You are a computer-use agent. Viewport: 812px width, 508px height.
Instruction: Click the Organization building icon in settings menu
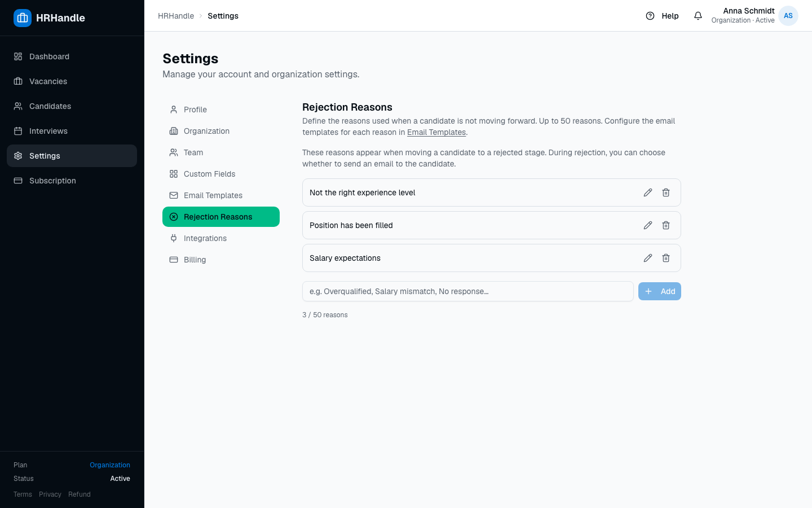174,131
